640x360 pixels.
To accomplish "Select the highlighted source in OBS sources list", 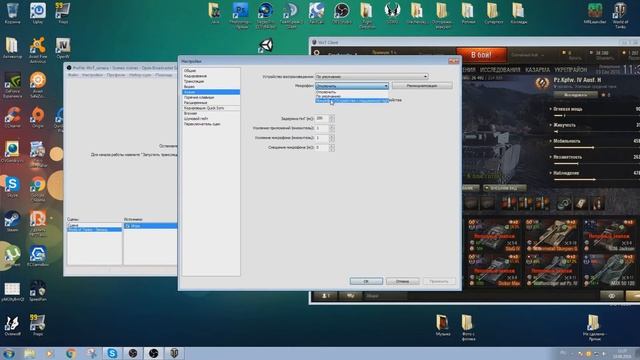I will (x=151, y=226).
